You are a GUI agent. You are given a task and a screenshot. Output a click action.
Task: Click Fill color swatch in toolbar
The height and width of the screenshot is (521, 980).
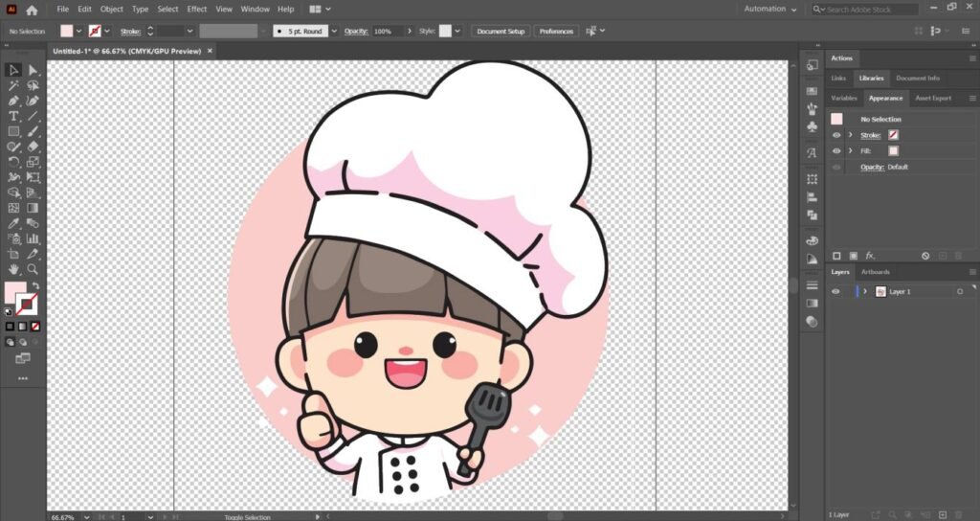[15, 292]
